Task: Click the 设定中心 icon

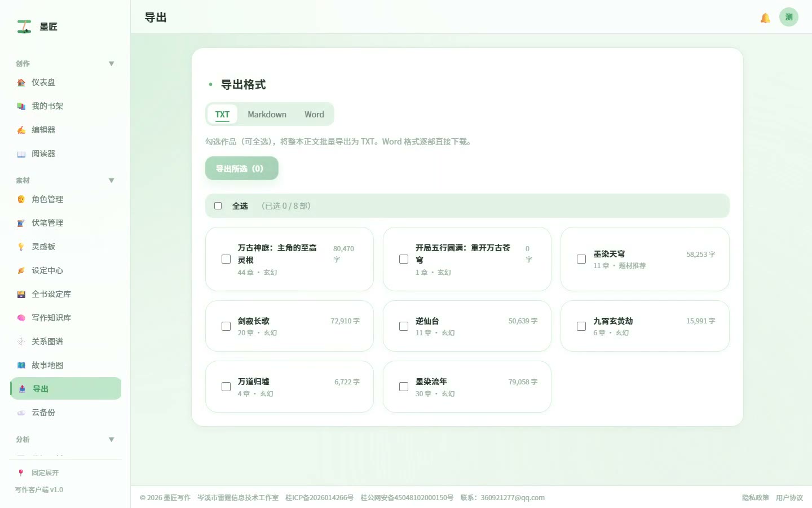Action: [x=21, y=270]
